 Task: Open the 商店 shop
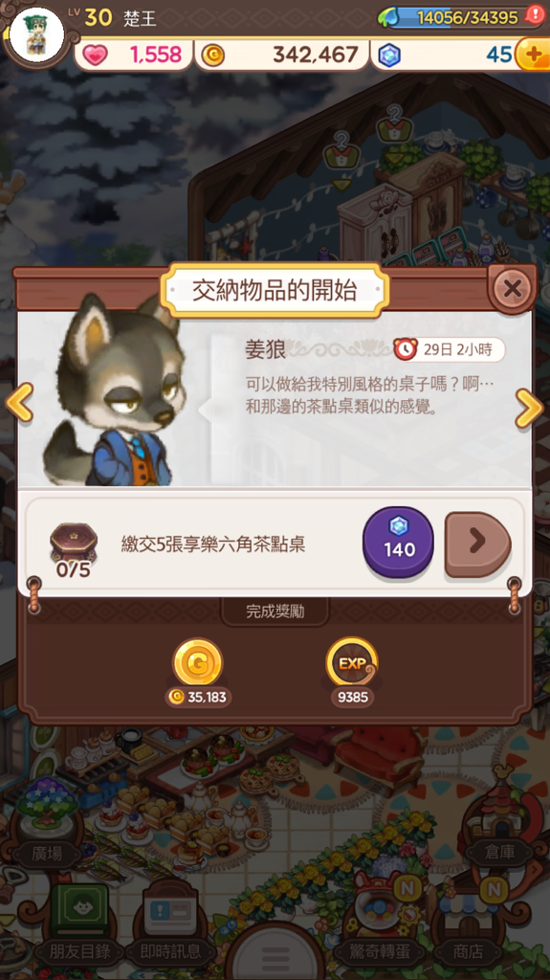[x=469, y=925]
